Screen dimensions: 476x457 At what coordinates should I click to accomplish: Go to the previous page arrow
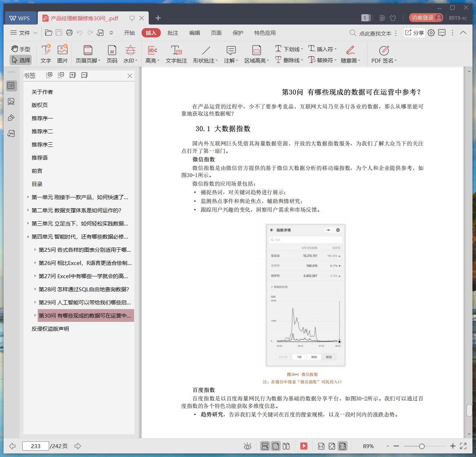(x=12, y=446)
